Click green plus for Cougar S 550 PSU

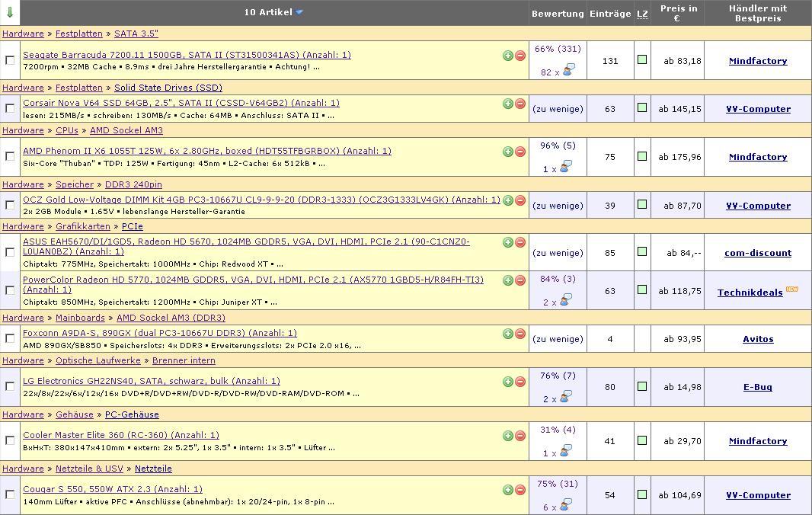pyautogui.click(x=508, y=490)
